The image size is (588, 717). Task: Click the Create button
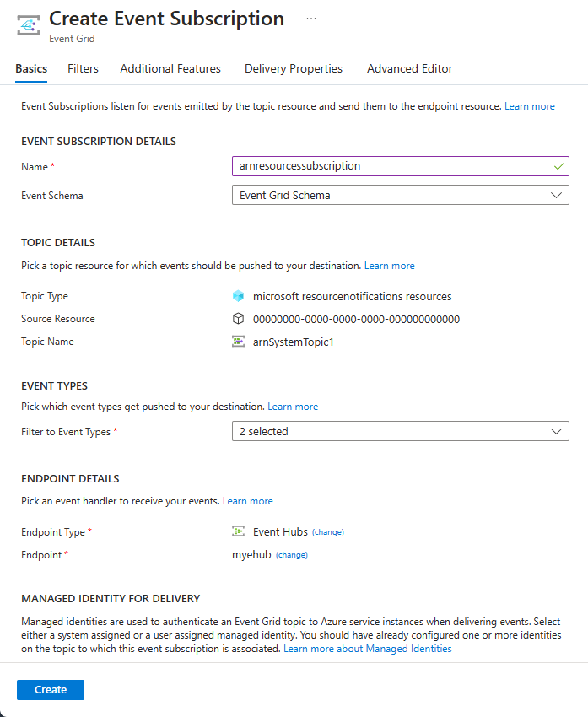click(x=51, y=690)
